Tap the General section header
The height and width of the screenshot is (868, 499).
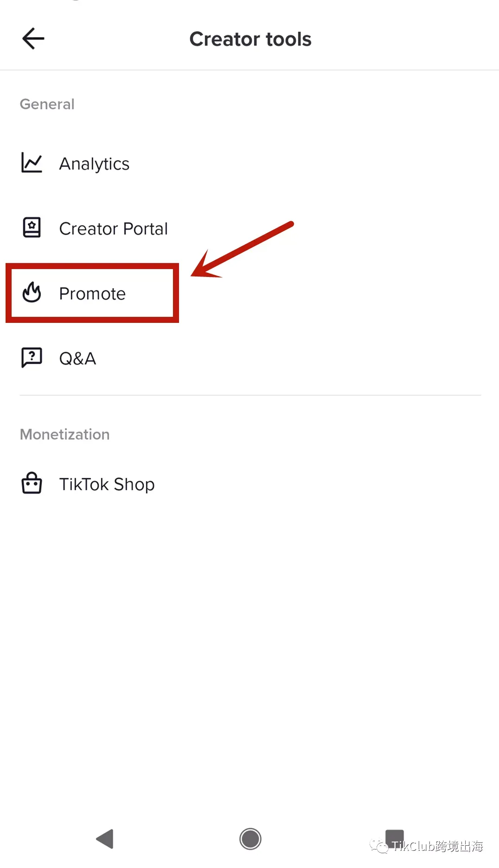[47, 104]
